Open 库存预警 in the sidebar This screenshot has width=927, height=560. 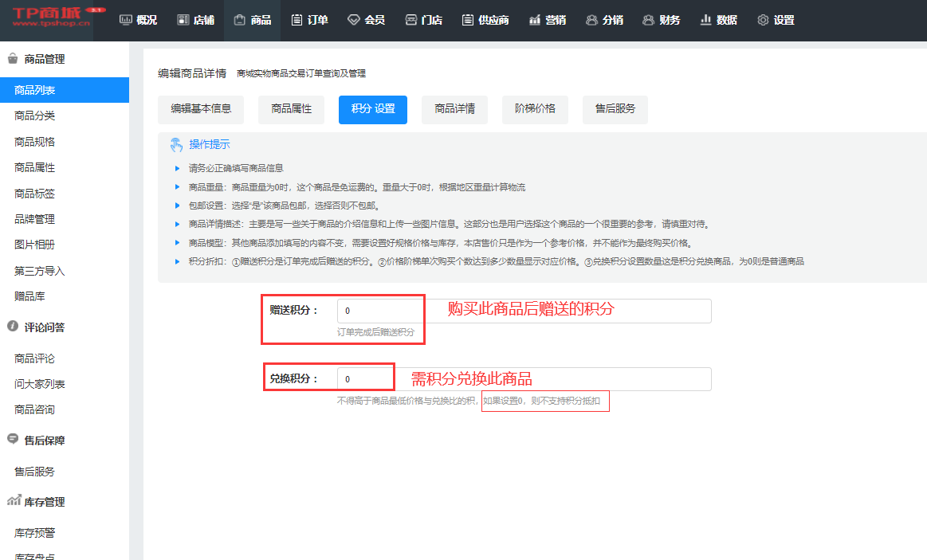[34, 532]
